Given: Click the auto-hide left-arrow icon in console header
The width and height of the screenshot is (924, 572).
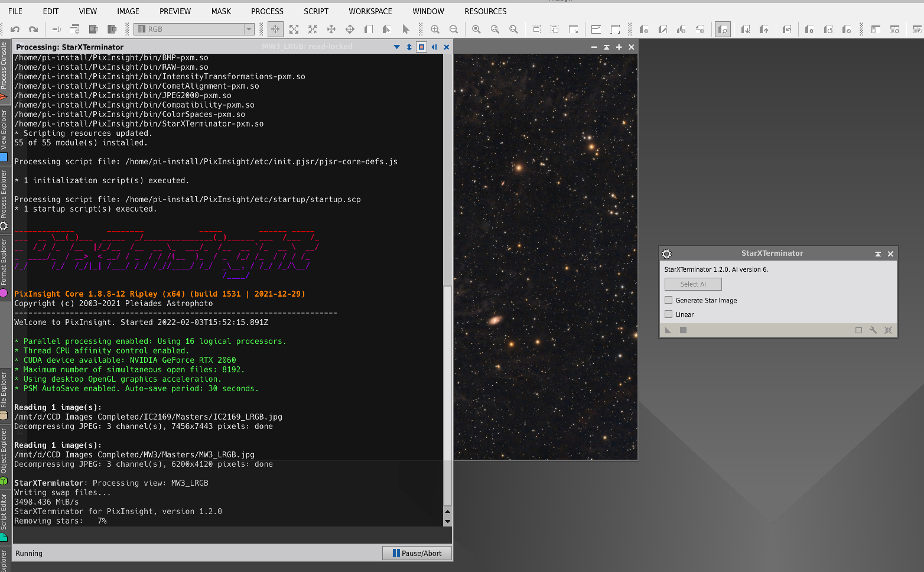Looking at the screenshot, I should coord(434,47).
